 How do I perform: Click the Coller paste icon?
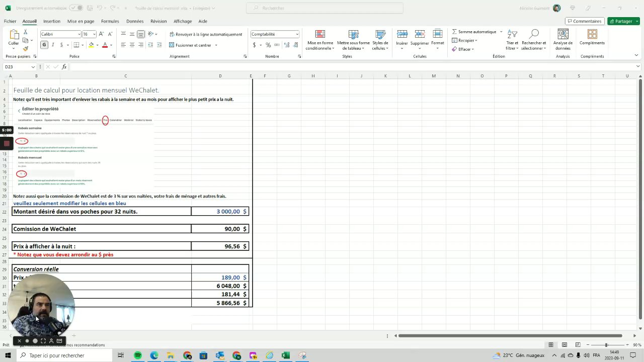(x=14, y=34)
